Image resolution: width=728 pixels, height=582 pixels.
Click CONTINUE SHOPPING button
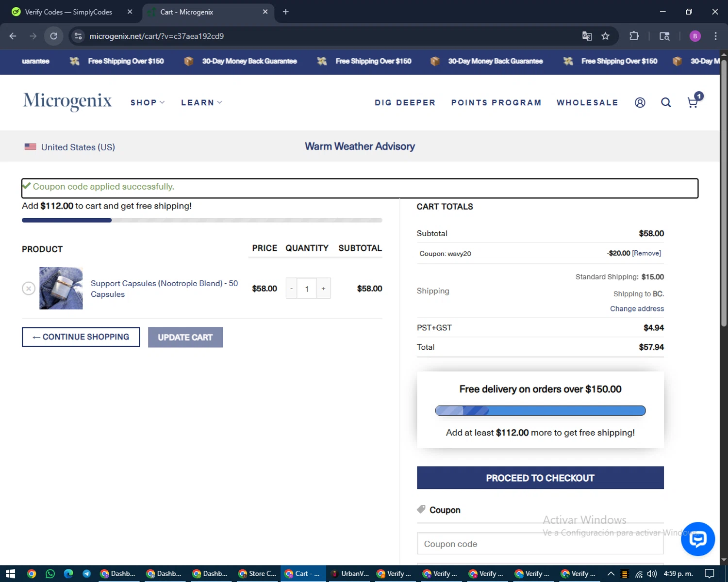(x=81, y=337)
